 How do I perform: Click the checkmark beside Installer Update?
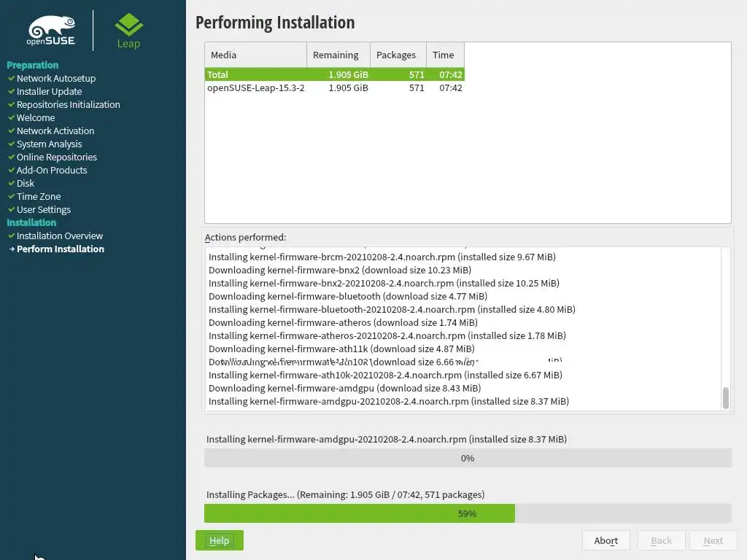(x=11, y=91)
